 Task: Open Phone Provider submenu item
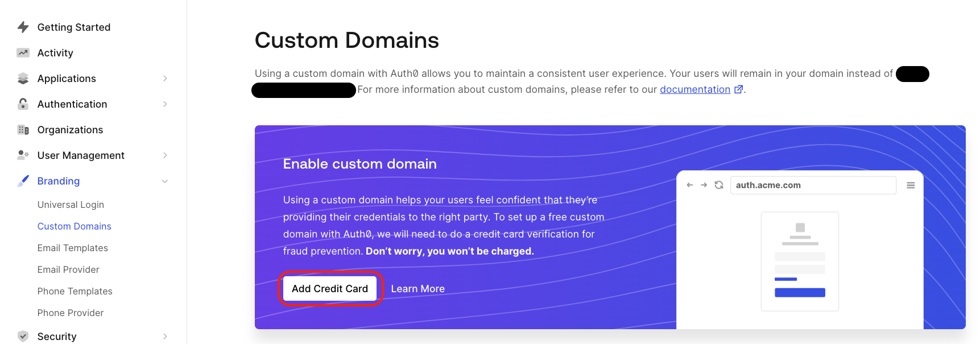pos(71,313)
